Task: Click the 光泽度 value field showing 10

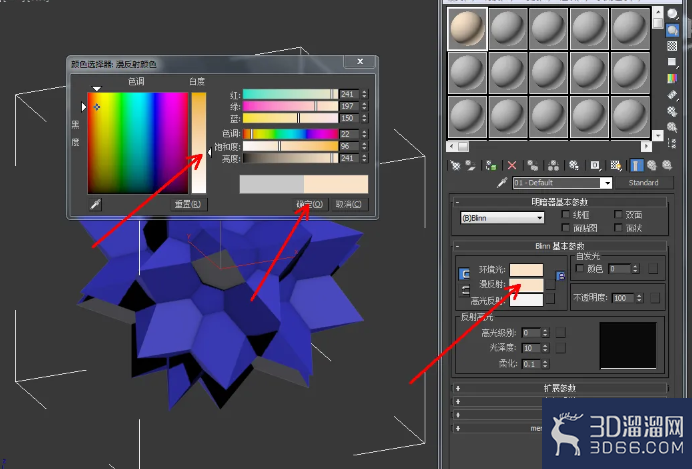Action: (x=531, y=348)
